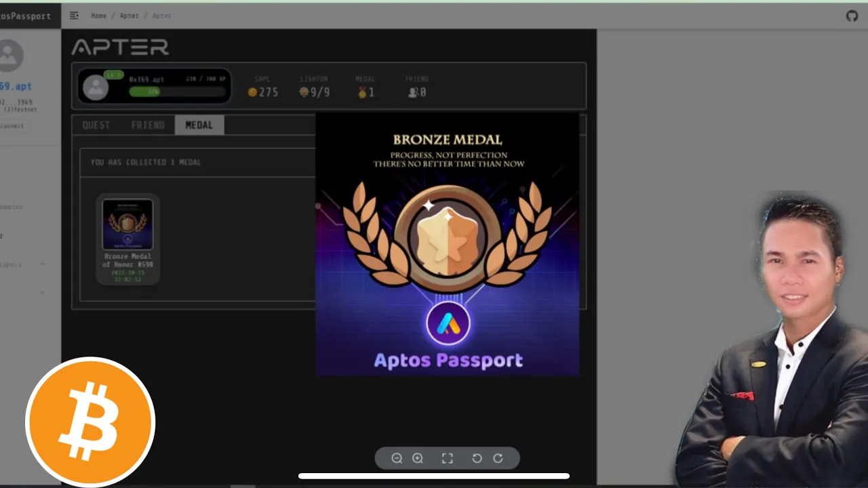Click the SAPS coin icon
The image size is (868, 488).
pyautogui.click(x=252, y=92)
